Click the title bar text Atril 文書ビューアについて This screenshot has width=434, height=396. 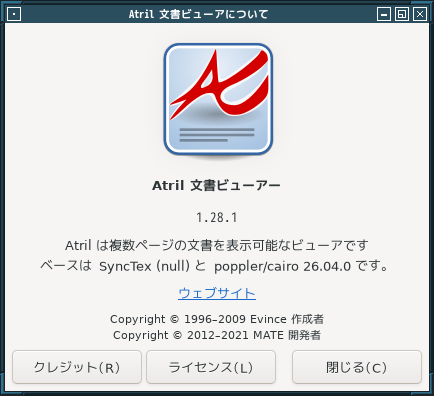click(x=198, y=14)
